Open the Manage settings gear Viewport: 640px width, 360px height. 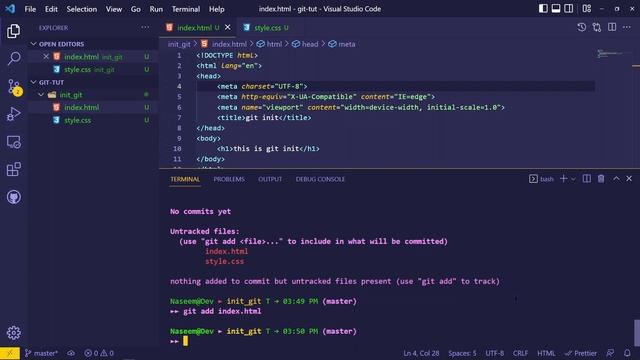point(13,333)
